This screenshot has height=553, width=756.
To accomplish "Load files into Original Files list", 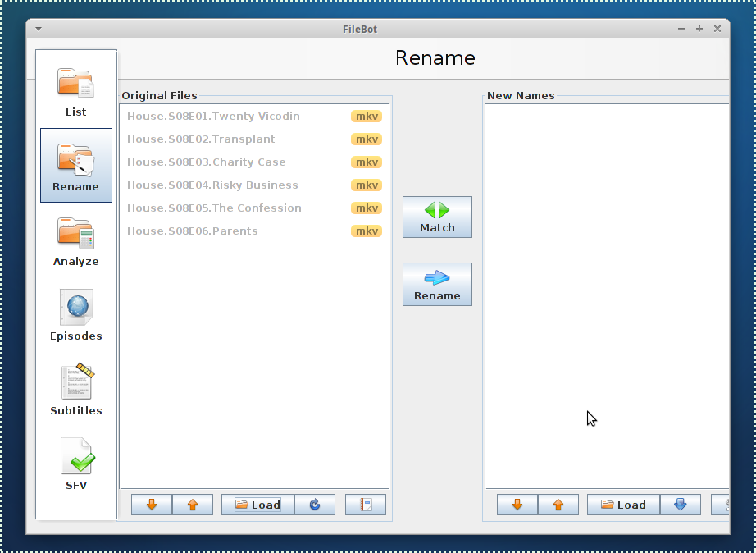I will point(257,505).
